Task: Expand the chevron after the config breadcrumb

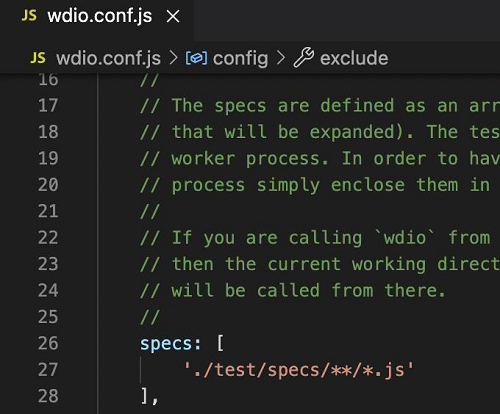Action: (x=281, y=58)
